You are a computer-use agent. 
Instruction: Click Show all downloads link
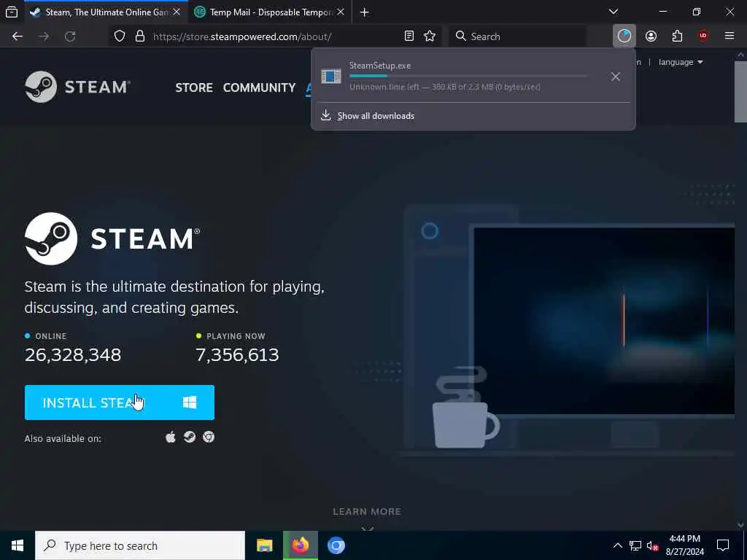(x=376, y=116)
